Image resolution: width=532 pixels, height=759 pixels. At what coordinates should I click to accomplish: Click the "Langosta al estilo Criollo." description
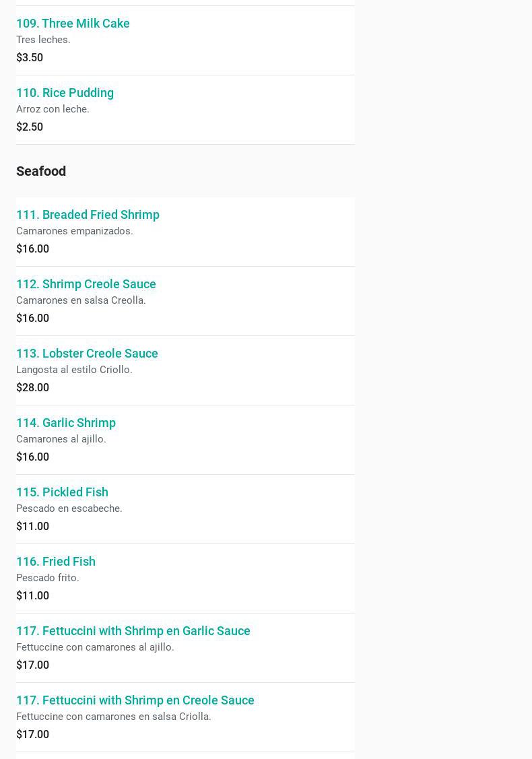[x=74, y=370]
